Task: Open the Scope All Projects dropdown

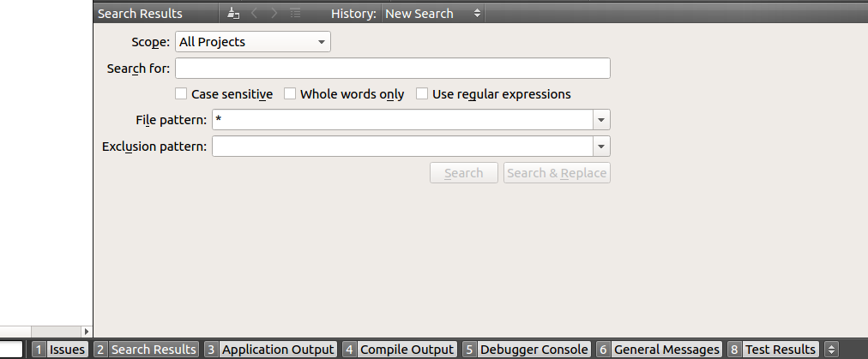Action: (x=252, y=41)
